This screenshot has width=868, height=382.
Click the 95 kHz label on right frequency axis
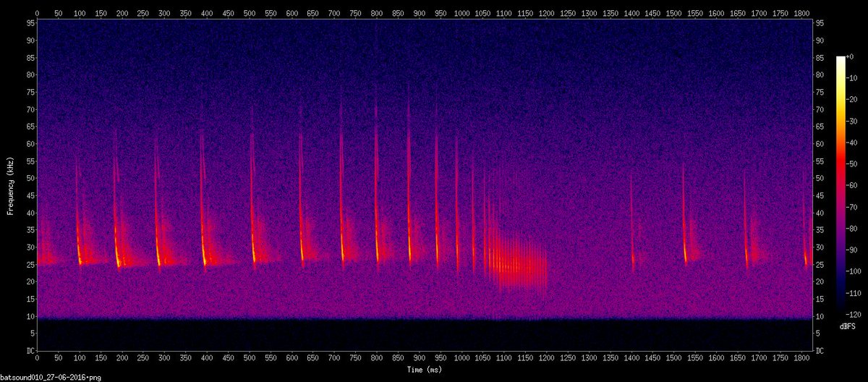click(820, 23)
